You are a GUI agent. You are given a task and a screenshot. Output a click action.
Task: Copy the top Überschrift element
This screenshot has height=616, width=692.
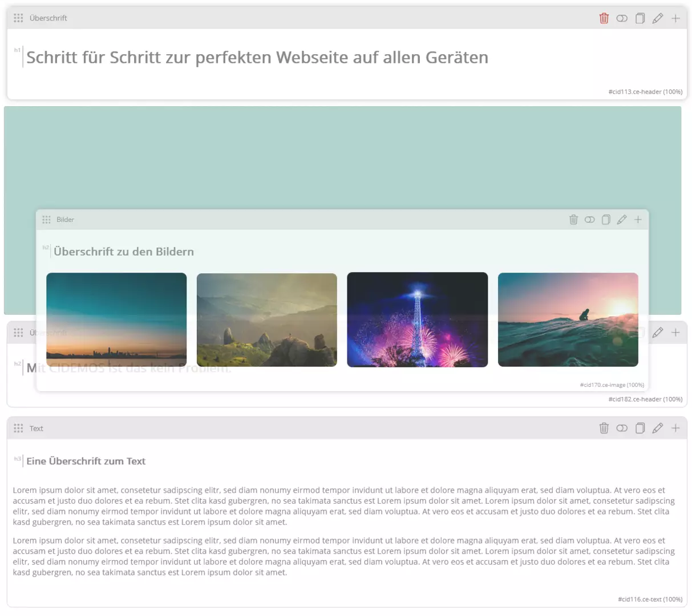(x=640, y=18)
